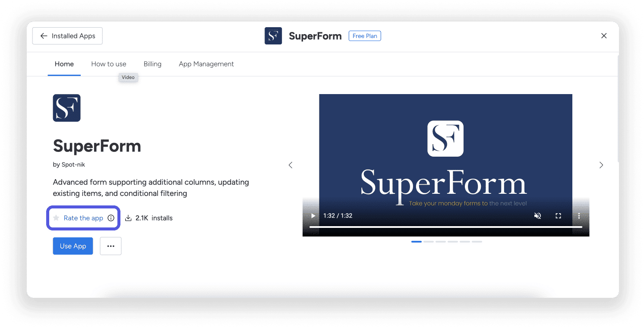The image size is (644, 328).
Task: Click the SuperForm title in the header
Action: (x=315, y=36)
